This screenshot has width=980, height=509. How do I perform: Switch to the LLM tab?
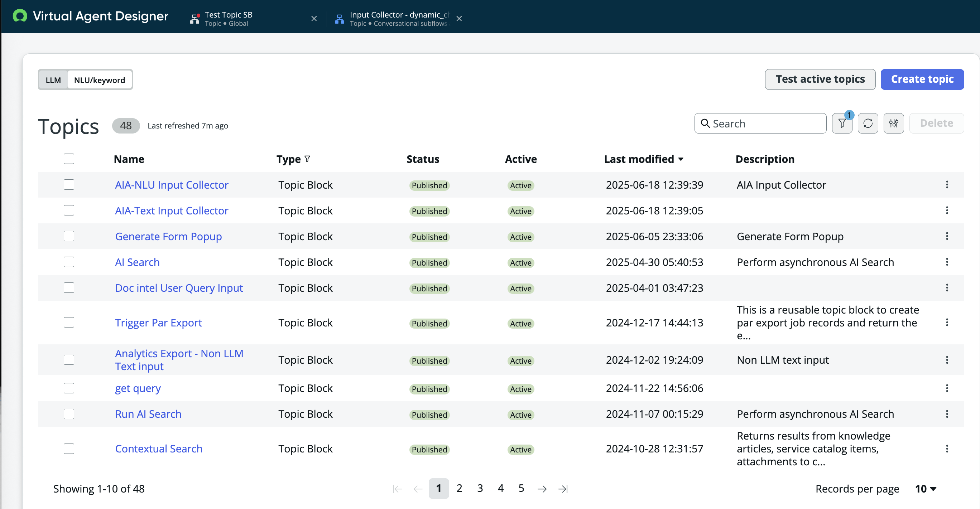click(x=53, y=80)
